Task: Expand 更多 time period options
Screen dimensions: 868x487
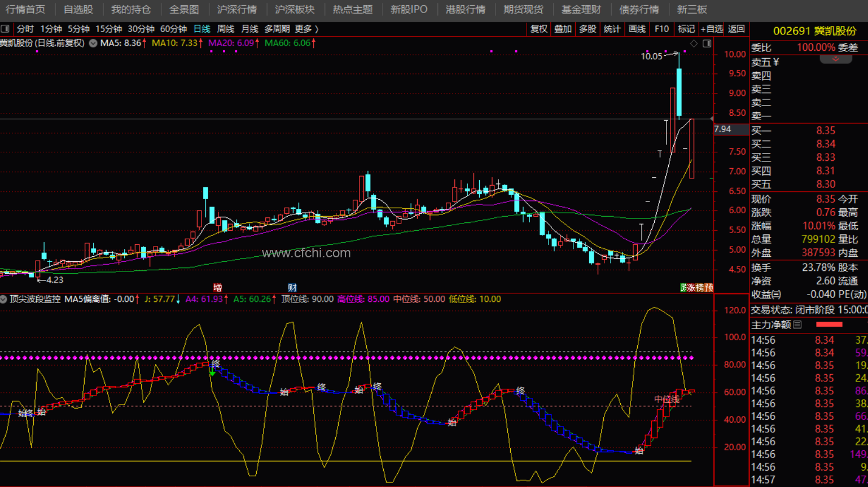Action: pyautogui.click(x=306, y=29)
